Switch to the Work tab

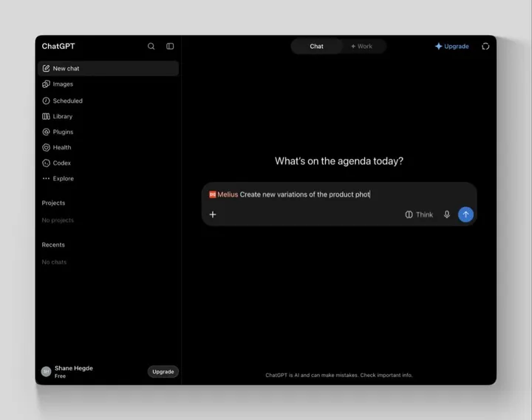(x=361, y=47)
